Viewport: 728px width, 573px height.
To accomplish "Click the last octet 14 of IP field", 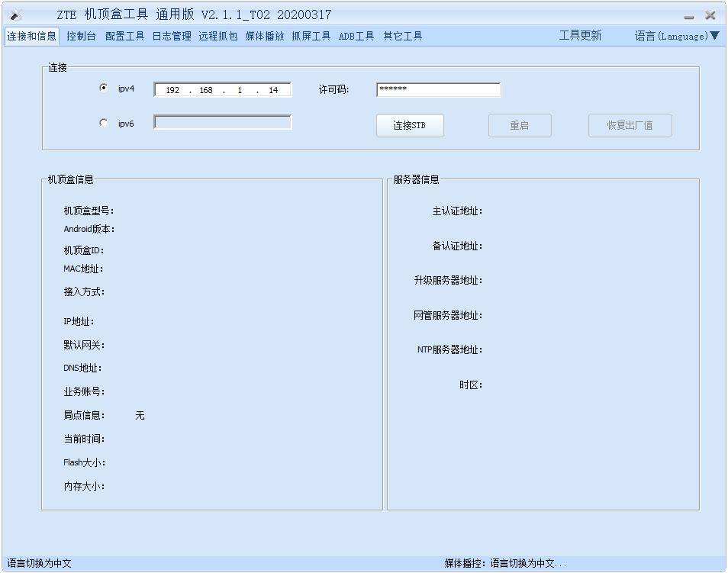I will pyautogui.click(x=273, y=90).
